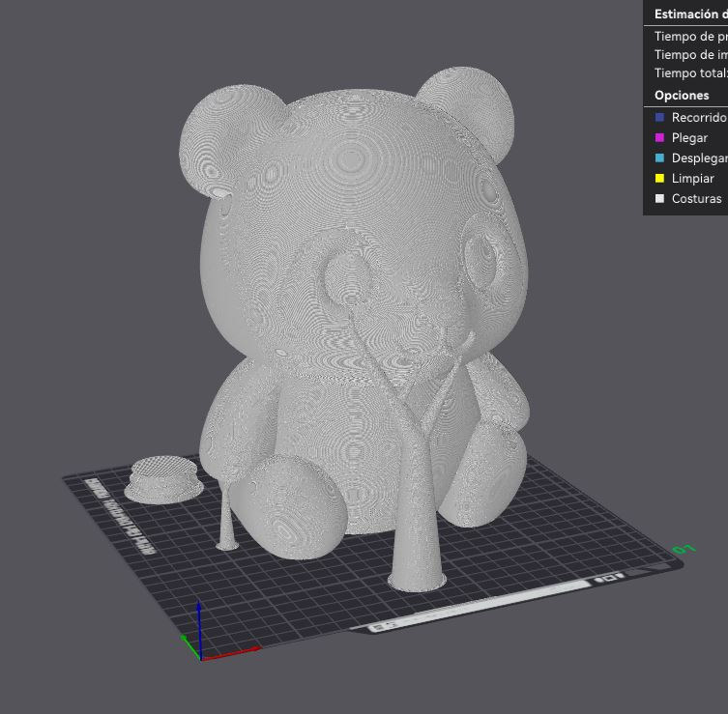Click the Desplegar option label
Viewport: 728px width, 714px height.
699,158
